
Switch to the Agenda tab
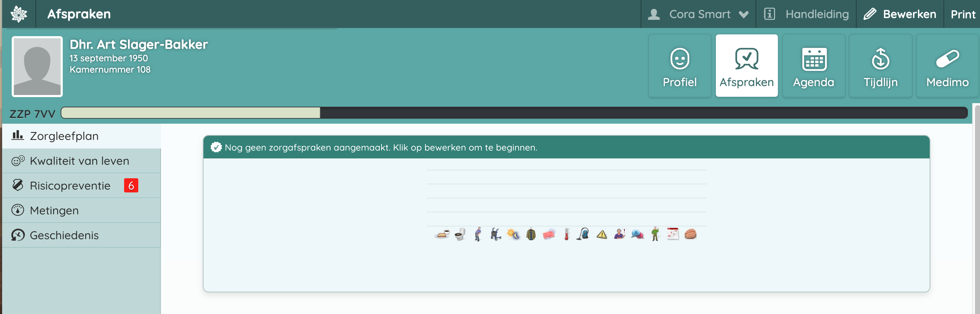[x=813, y=66]
